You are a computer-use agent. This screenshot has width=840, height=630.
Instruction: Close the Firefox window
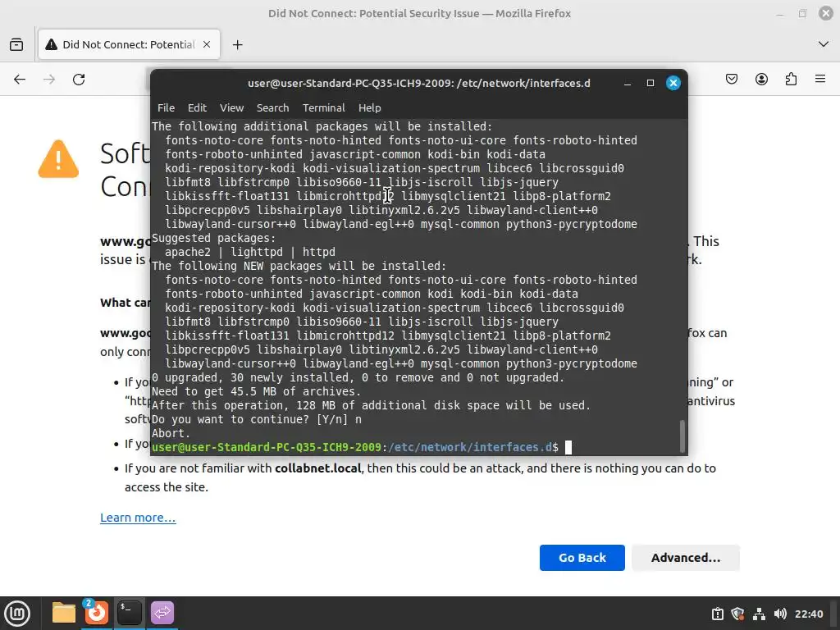(826, 13)
